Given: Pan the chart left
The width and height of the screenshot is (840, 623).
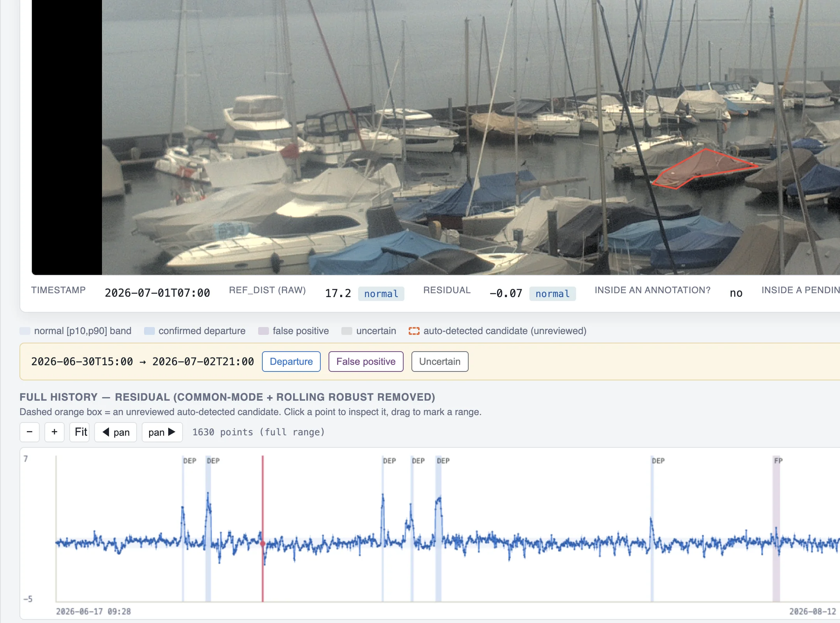Looking at the screenshot, I should click(116, 432).
